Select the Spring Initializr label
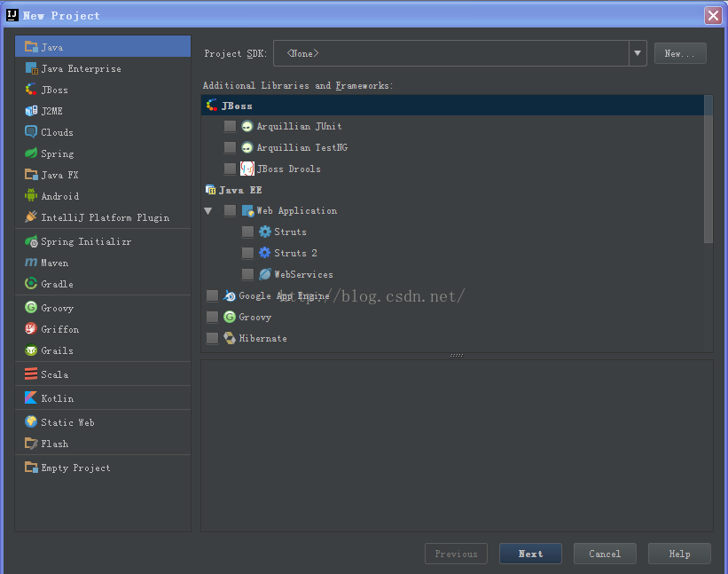This screenshot has height=574, width=728. pyautogui.click(x=86, y=241)
